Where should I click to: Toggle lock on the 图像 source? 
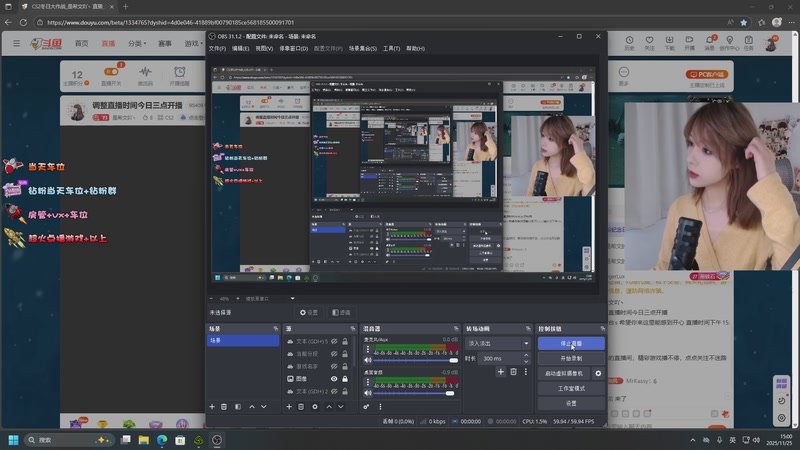point(346,379)
